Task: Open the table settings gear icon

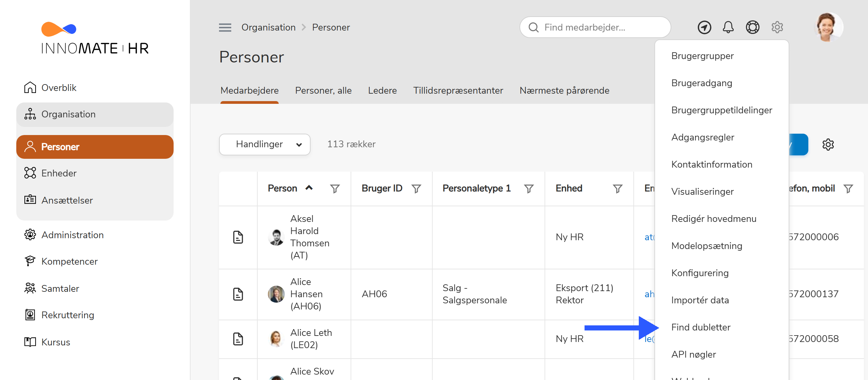Action: point(828,145)
